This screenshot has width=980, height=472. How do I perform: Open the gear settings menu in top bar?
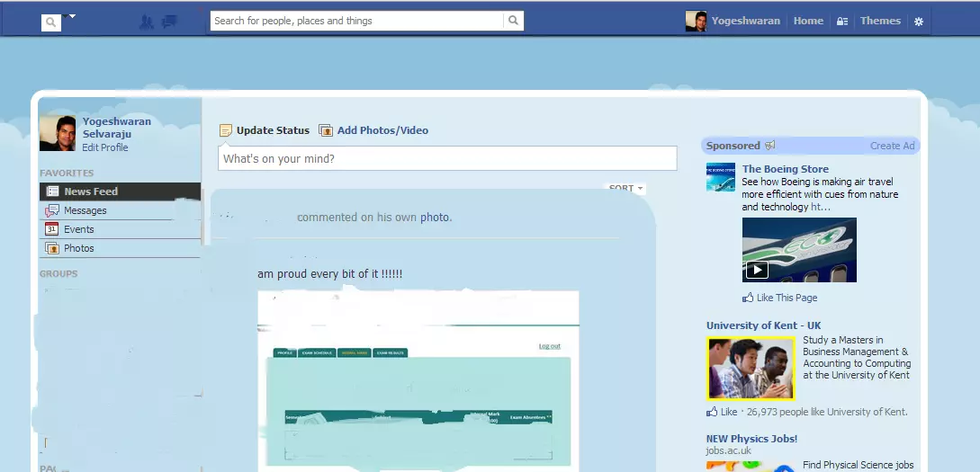918,22
